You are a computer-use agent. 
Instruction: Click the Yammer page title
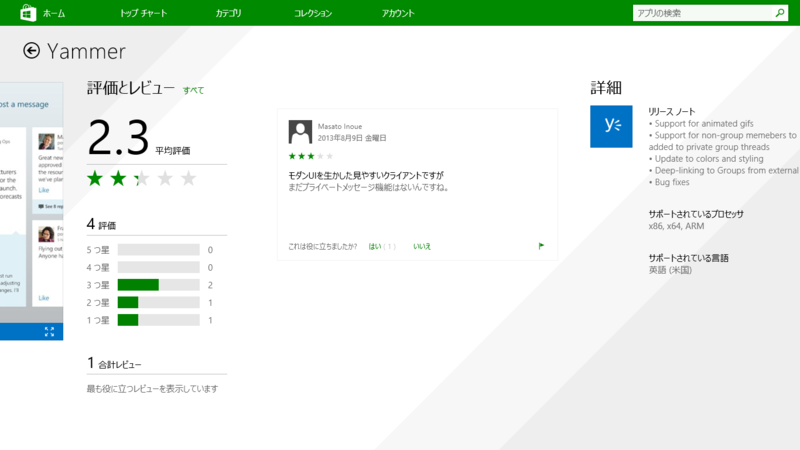tap(86, 51)
